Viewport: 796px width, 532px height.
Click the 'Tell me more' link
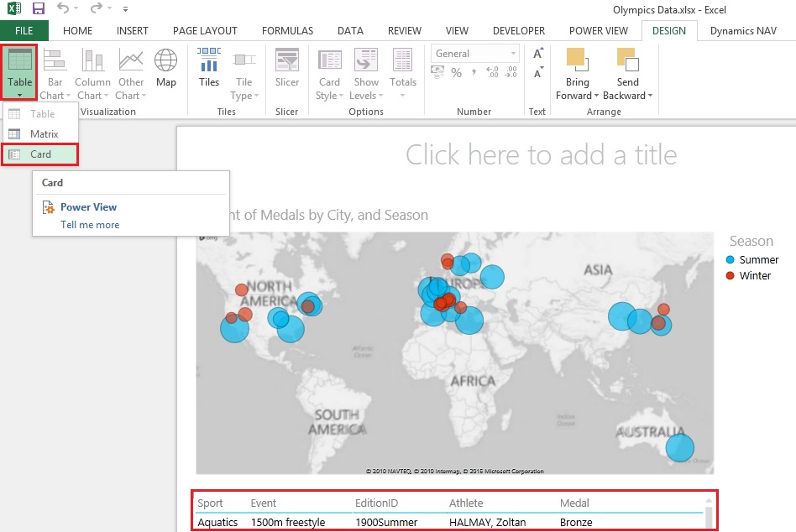[x=90, y=225]
